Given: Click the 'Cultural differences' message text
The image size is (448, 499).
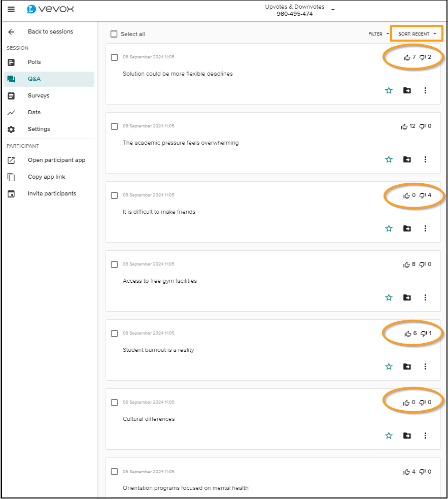Looking at the screenshot, I should (x=149, y=419).
